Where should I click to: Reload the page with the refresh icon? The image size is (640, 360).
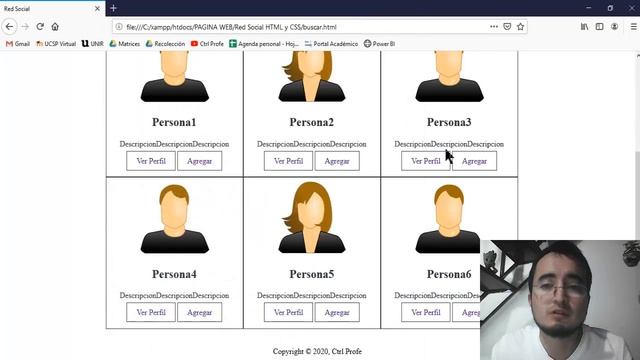(x=40, y=27)
